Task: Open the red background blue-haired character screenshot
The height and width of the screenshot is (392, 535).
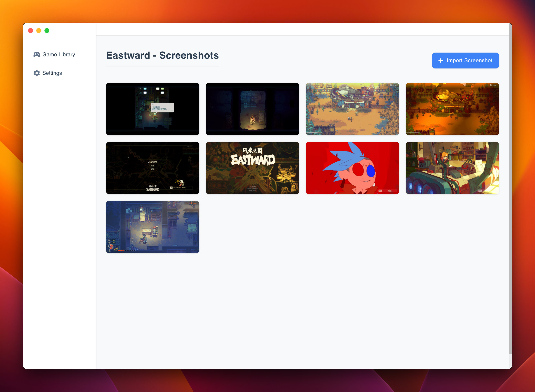Action: point(352,168)
